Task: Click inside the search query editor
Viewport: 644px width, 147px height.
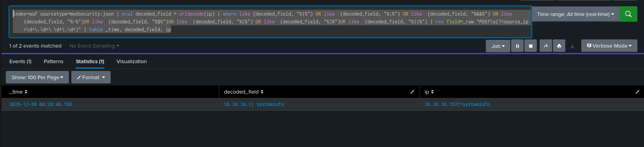Action: pos(270,22)
